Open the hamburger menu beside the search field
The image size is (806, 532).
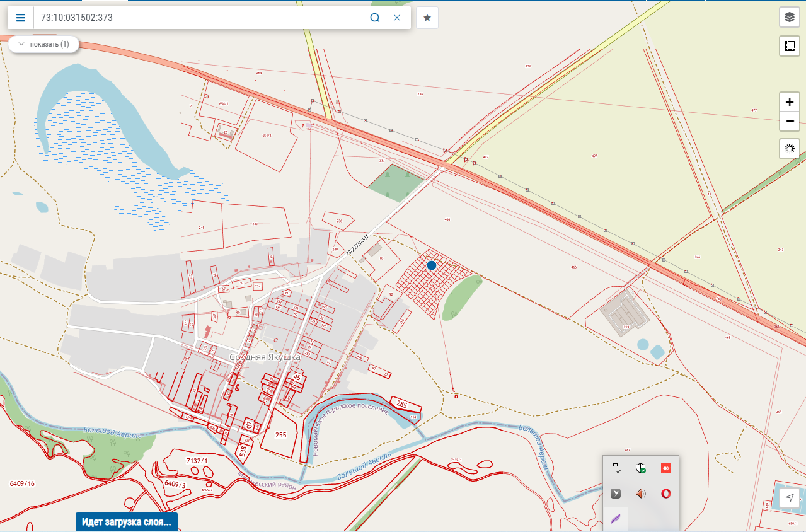pos(21,18)
